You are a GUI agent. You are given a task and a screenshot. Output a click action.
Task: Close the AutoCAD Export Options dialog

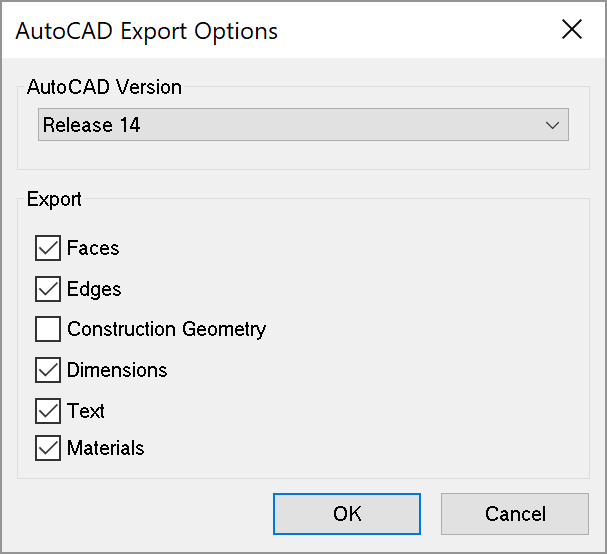coord(572,29)
